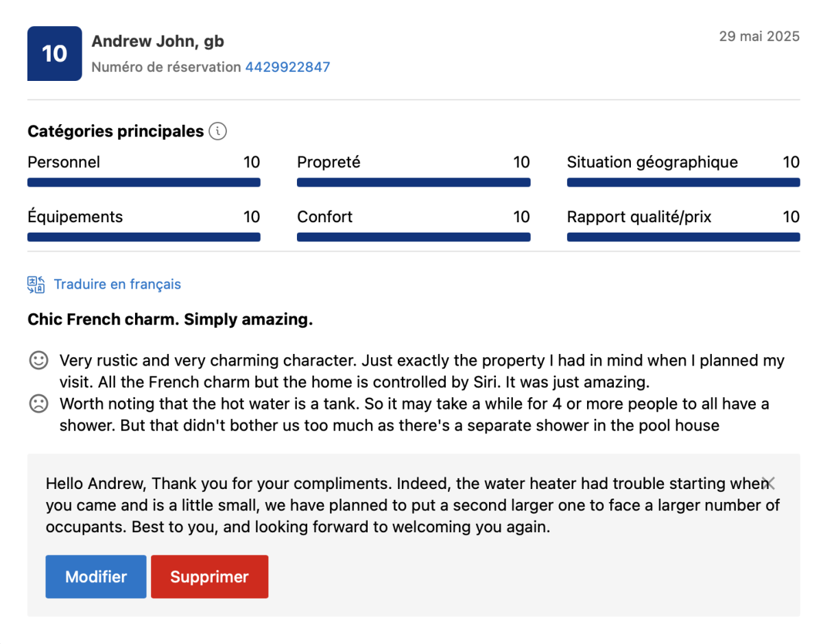
Task: Click the Équipements rating bar
Action: coord(144,237)
